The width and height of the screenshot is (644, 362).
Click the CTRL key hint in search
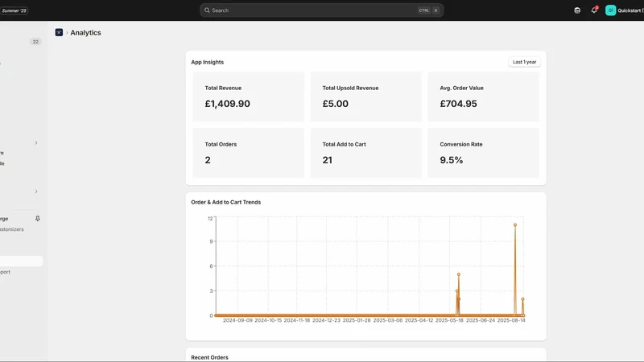click(x=424, y=10)
